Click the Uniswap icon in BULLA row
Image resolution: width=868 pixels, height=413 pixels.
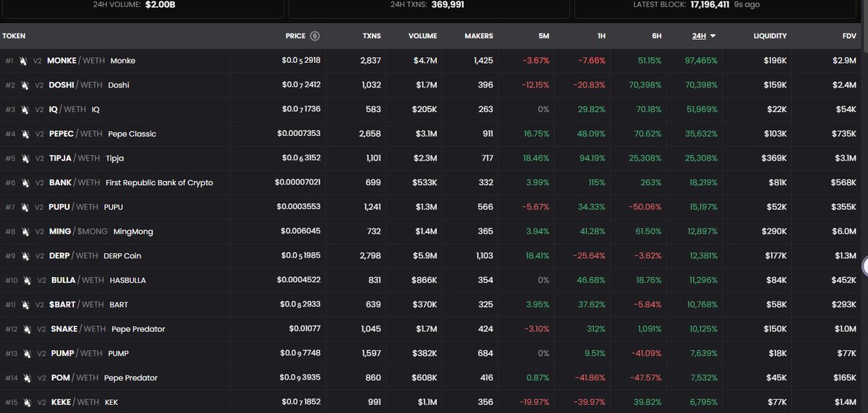(27, 280)
